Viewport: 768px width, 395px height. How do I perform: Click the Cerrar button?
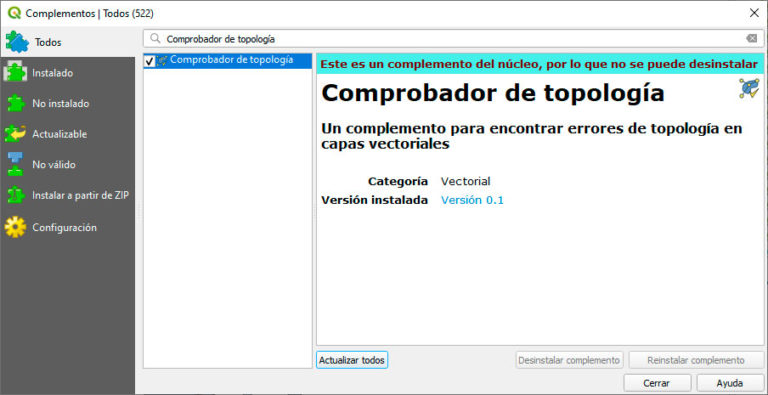tap(657, 383)
